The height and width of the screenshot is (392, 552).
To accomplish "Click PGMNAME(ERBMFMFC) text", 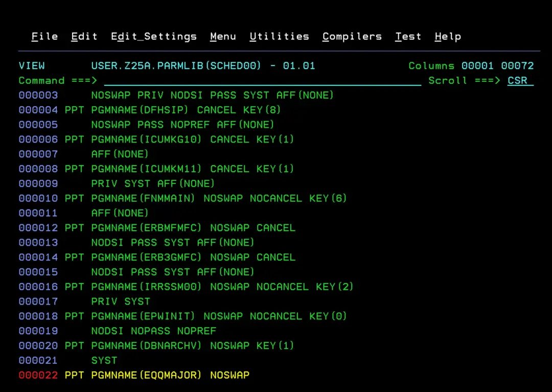I will [147, 228].
